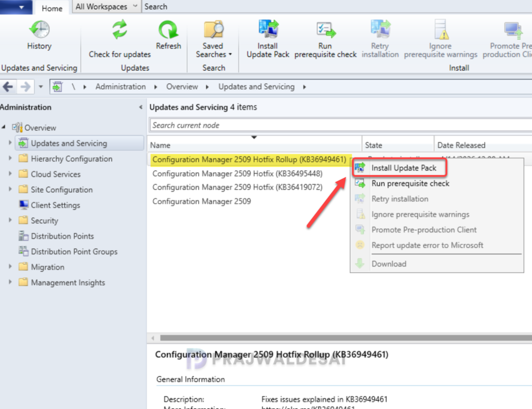
Task: Click Administration in the breadcrumb
Action: [x=121, y=87]
